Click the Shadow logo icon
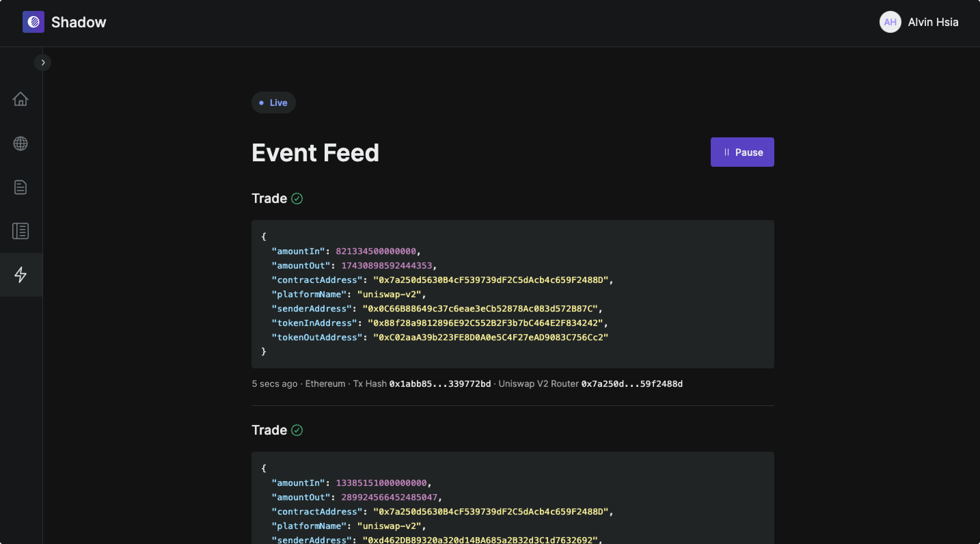Image resolution: width=980 pixels, height=544 pixels. [x=33, y=22]
